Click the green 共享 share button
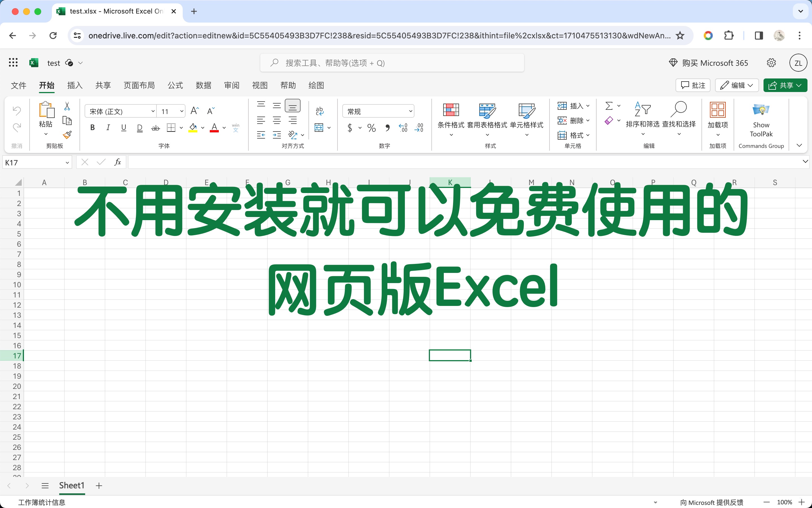This screenshot has width=812, height=508. click(x=785, y=85)
